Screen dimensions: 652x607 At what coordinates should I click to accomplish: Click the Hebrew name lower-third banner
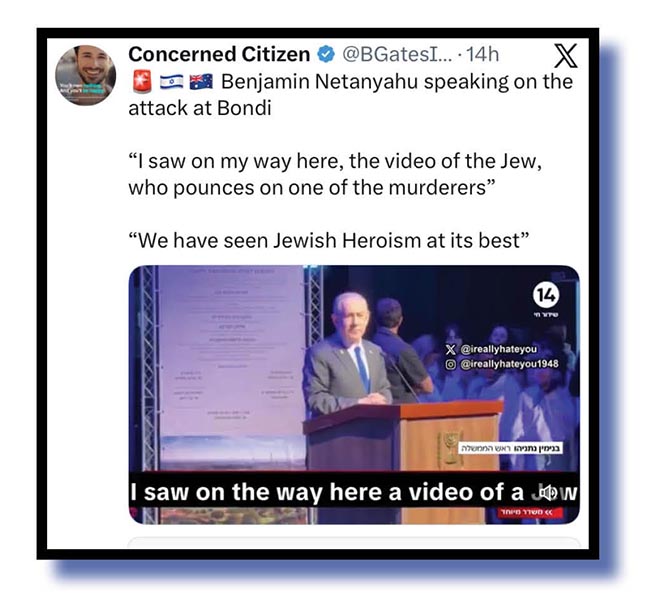coord(510,449)
